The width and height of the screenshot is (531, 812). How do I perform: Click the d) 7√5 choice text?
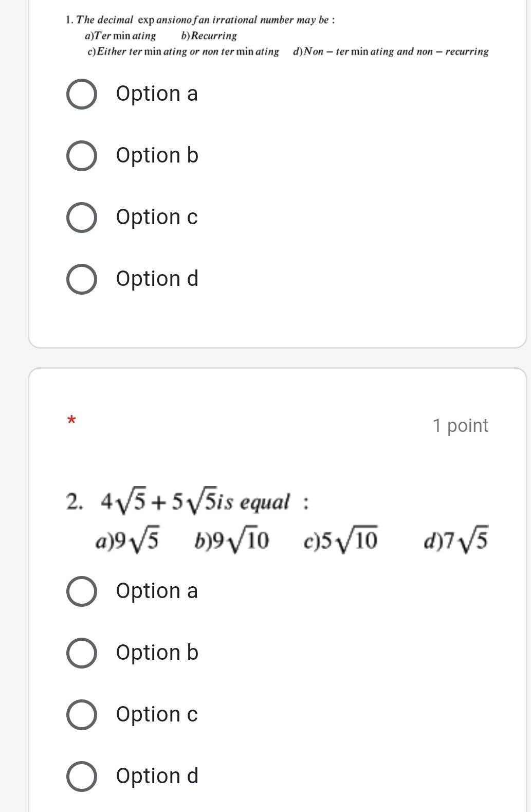point(455,541)
